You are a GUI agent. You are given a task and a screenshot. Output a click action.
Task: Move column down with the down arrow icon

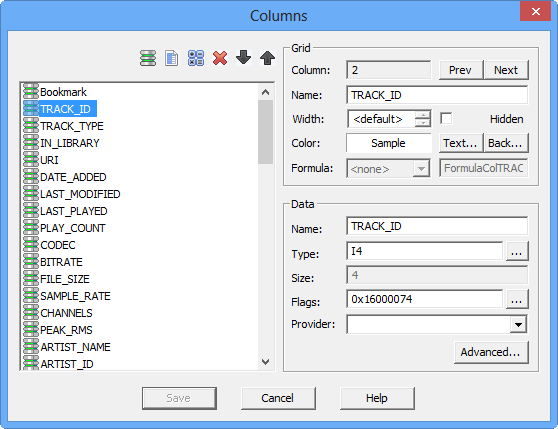click(244, 58)
